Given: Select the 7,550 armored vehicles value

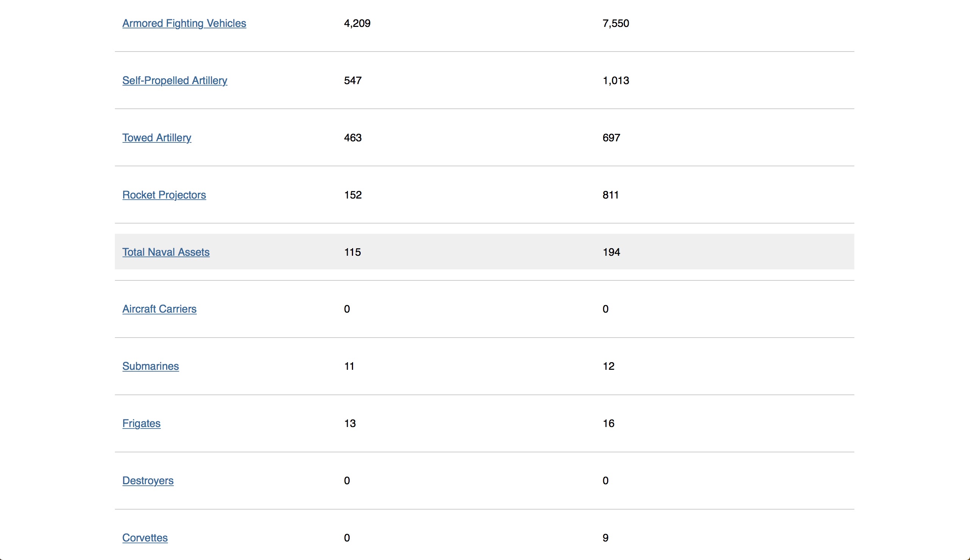Looking at the screenshot, I should (615, 23).
